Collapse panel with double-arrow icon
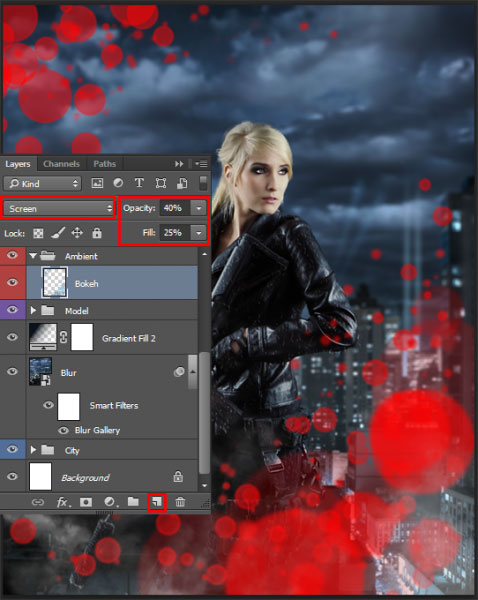The height and width of the screenshot is (600, 478). 179,164
